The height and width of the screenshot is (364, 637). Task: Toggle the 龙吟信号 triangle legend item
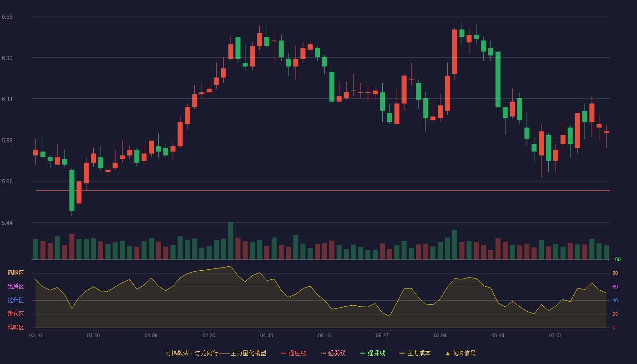pyautogui.click(x=460, y=353)
